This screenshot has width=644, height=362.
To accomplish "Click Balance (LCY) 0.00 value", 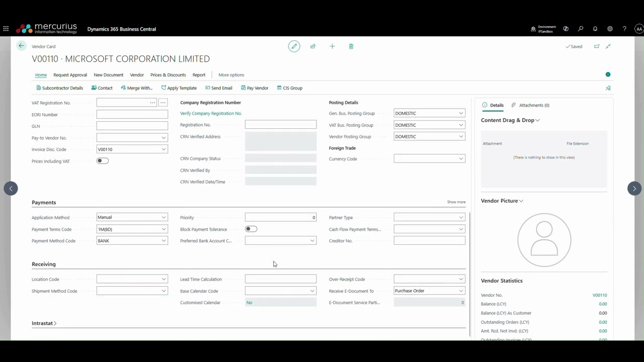I will [x=603, y=304].
